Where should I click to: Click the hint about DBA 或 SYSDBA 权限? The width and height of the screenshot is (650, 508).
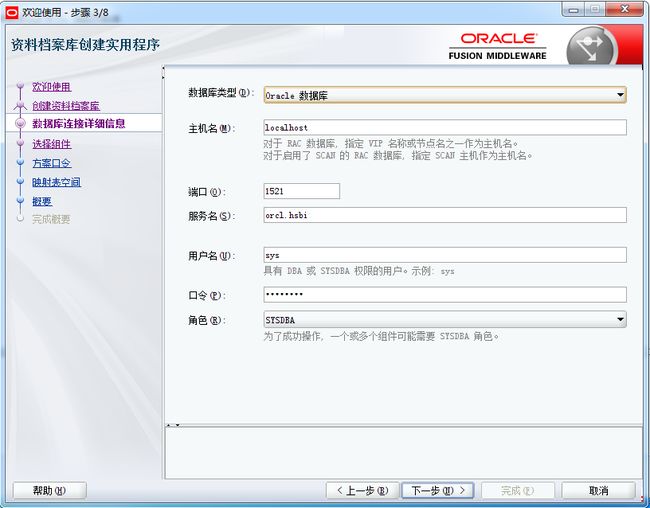coord(359,271)
